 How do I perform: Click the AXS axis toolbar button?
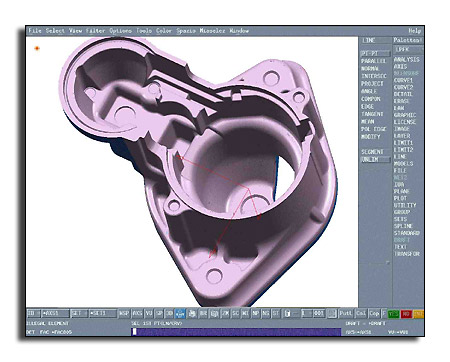pyautogui.click(x=137, y=313)
